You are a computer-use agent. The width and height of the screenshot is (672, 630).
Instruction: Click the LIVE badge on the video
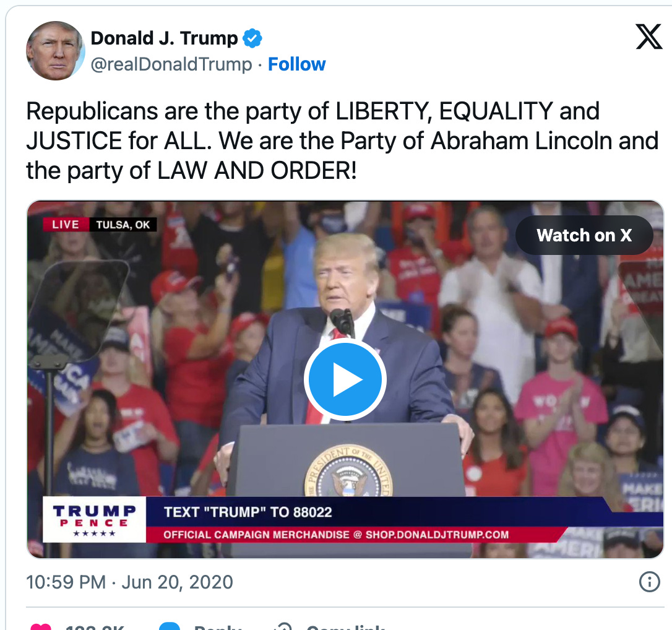coord(66,225)
